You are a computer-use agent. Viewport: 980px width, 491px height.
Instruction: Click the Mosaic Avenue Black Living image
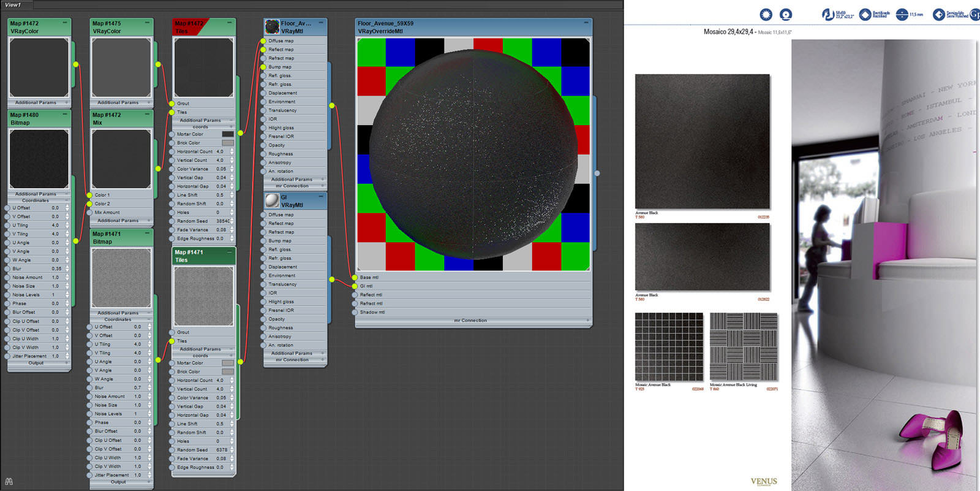coord(744,346)
